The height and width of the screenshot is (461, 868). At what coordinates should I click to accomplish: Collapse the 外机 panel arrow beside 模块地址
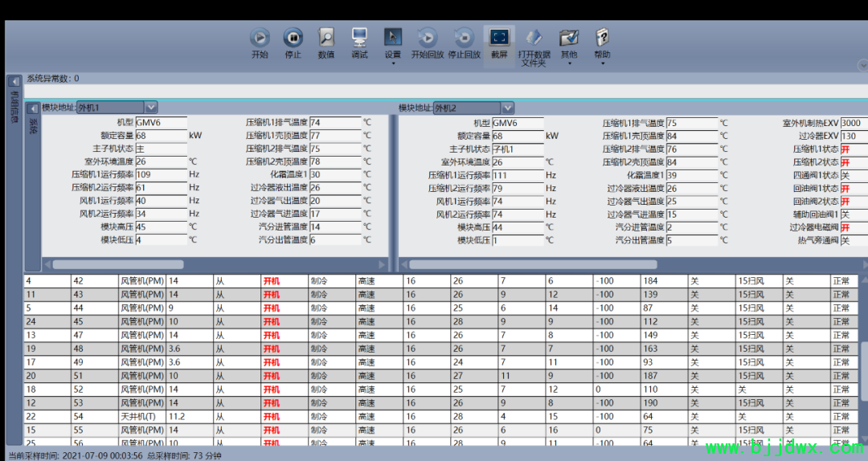click(x=33, y=108)
